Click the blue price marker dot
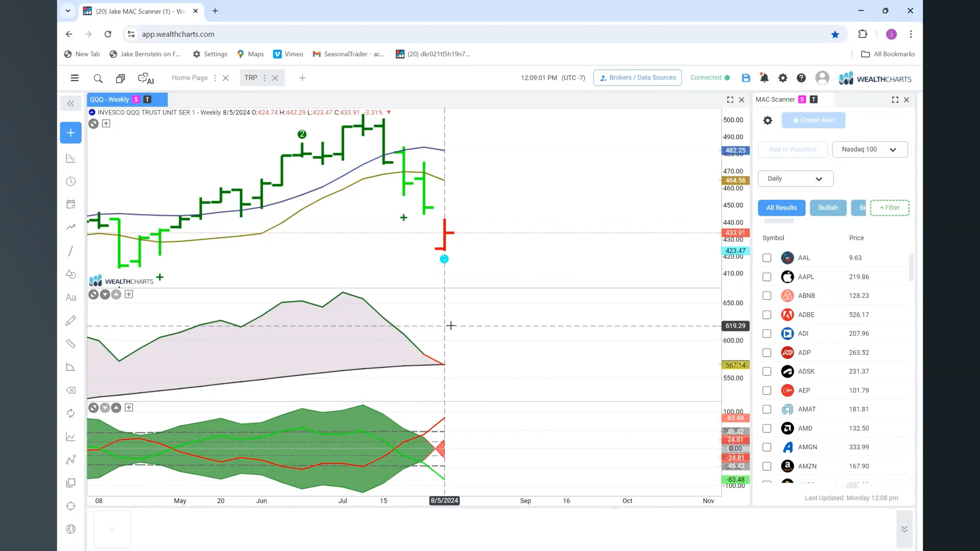Viewport: 980px width, 551px height. (x=444, y=259)
